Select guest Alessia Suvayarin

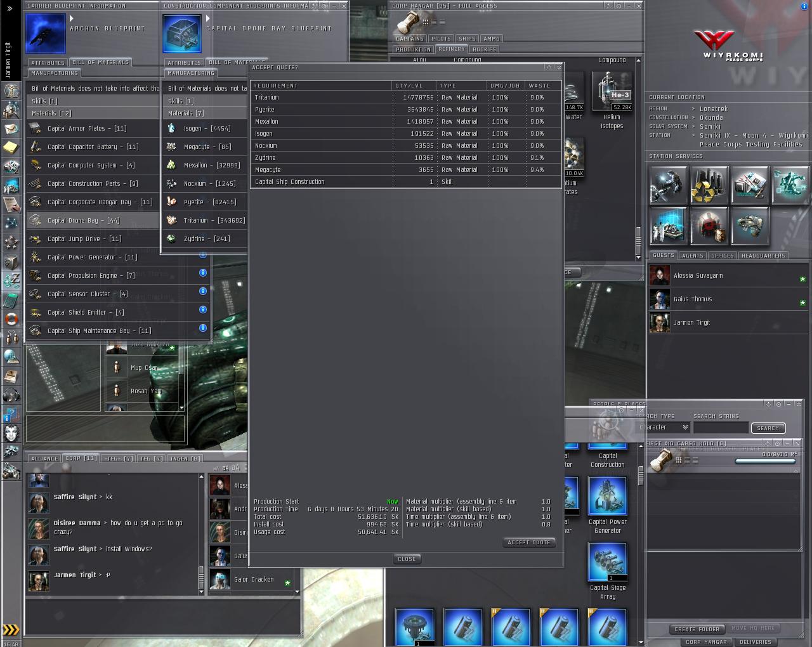pos(727,276)
